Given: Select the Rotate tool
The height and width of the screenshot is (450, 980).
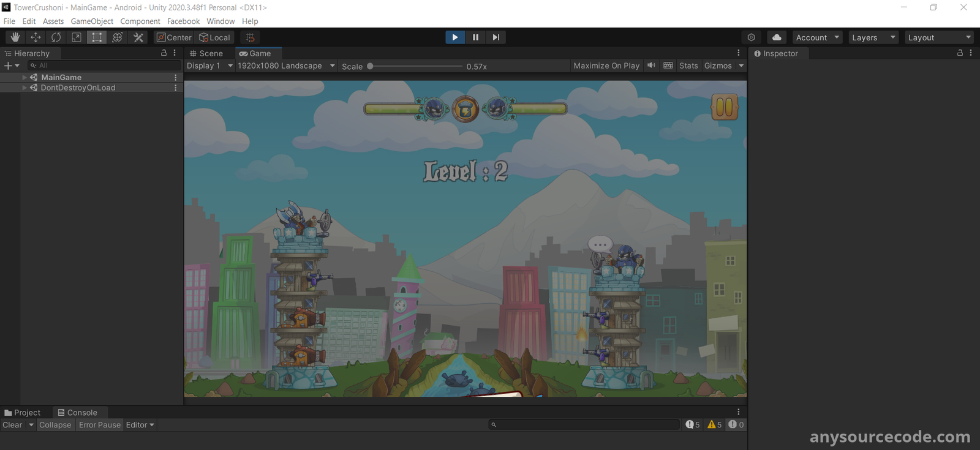Looking at the screenshot, I should pyautogui.click(x=56, y=37).
